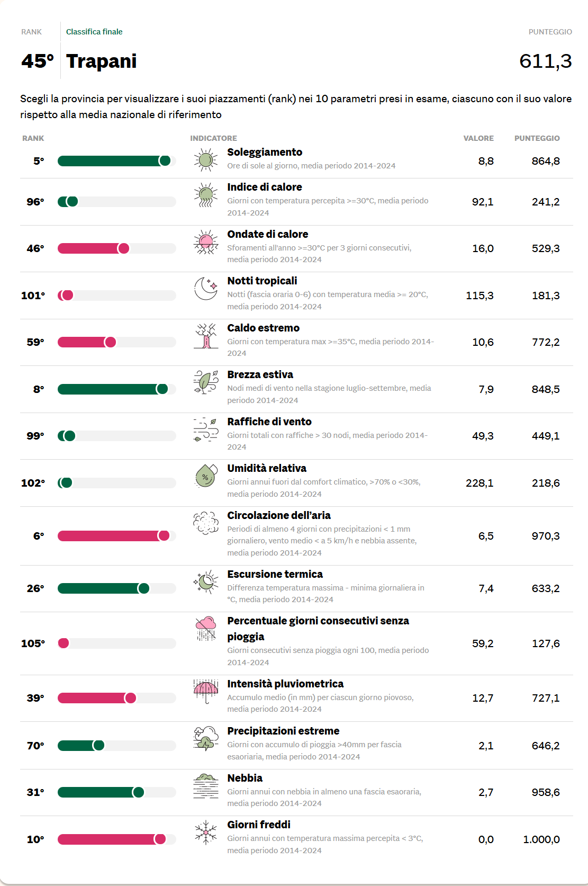Screen dimensions: 588x886
Task: Click the Intensità pluviometrica umbrella icon
Action: click(206, 691)
